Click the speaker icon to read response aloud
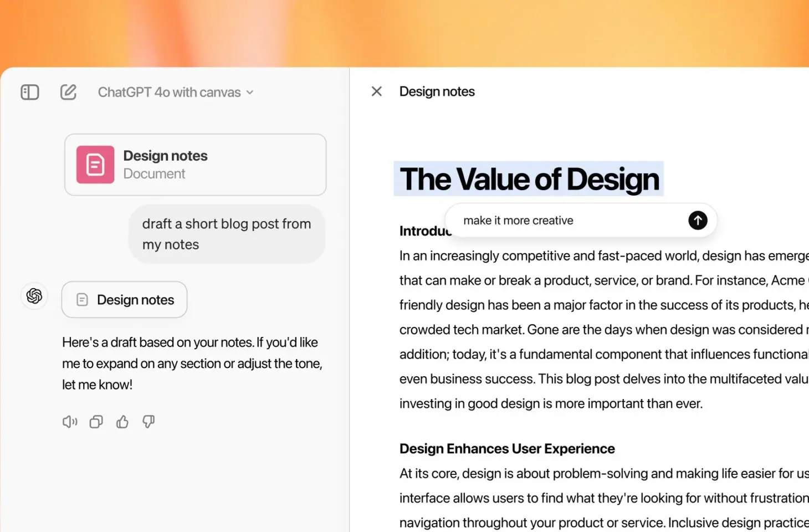809x532 pixels. 69,421
